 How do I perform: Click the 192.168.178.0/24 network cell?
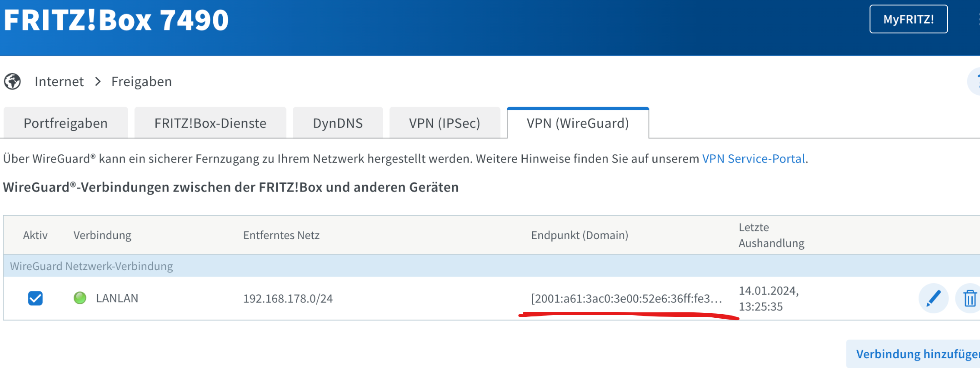point(288,298)
